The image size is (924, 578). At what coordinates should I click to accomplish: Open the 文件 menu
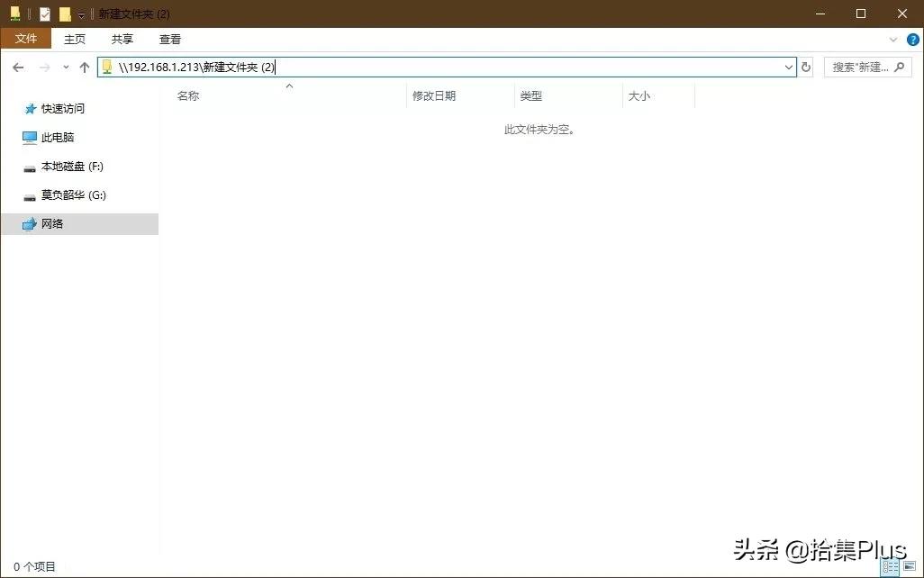tap(26, 39)
